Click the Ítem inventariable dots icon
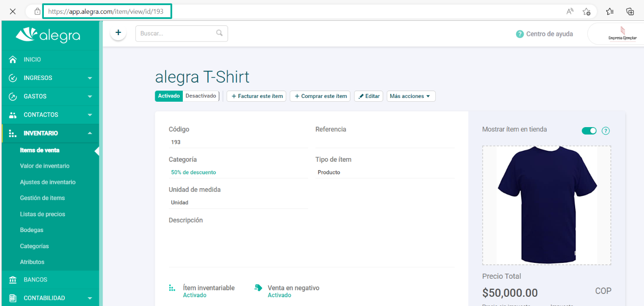Image resolution: width=644 pixels, height=306 pixels. point(172,288)
